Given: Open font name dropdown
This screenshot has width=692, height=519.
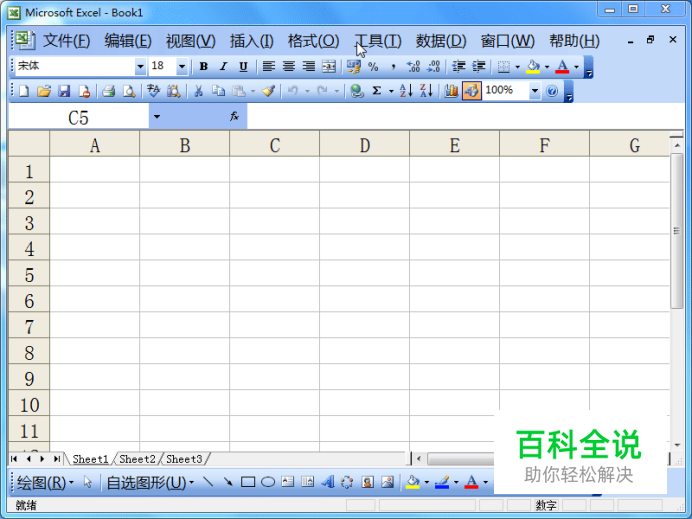Looking at the screenshot, I should pyautogui.click(x=140, y=67).
